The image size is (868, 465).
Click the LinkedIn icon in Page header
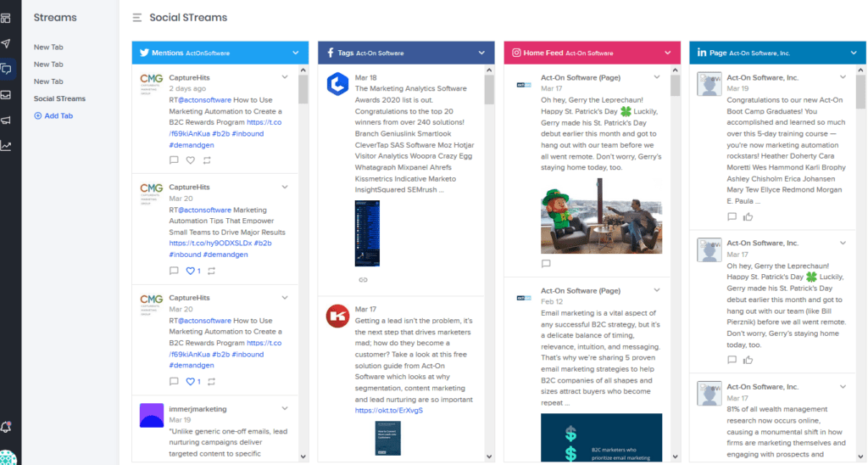pyautogui.click(x=701, y=53)
